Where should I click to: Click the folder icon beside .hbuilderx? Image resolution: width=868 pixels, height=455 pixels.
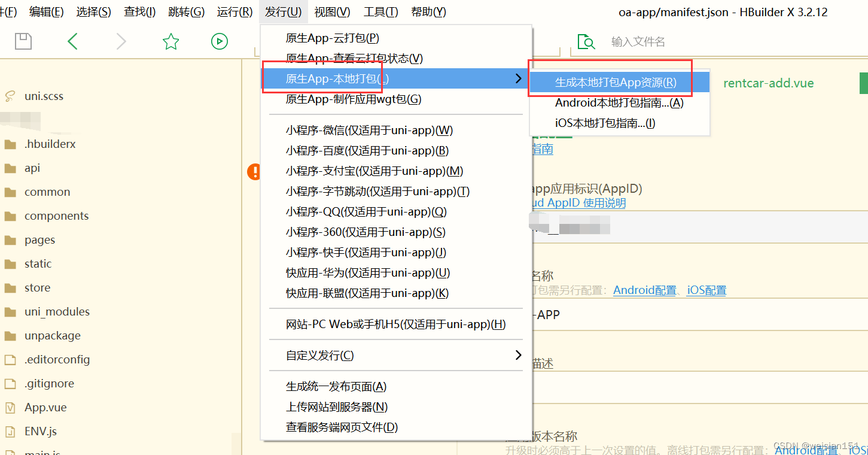coord(10,144)
